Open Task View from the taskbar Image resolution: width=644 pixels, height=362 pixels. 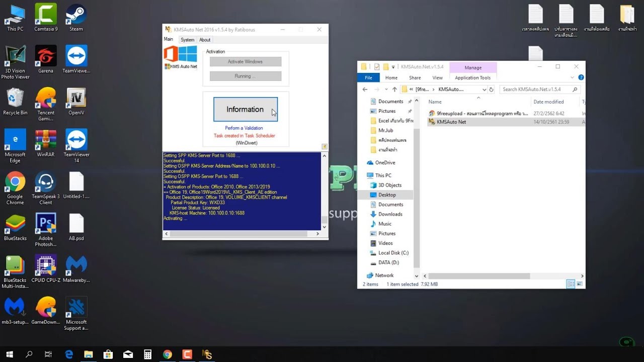pyautogui.click(x=48, y=354)
